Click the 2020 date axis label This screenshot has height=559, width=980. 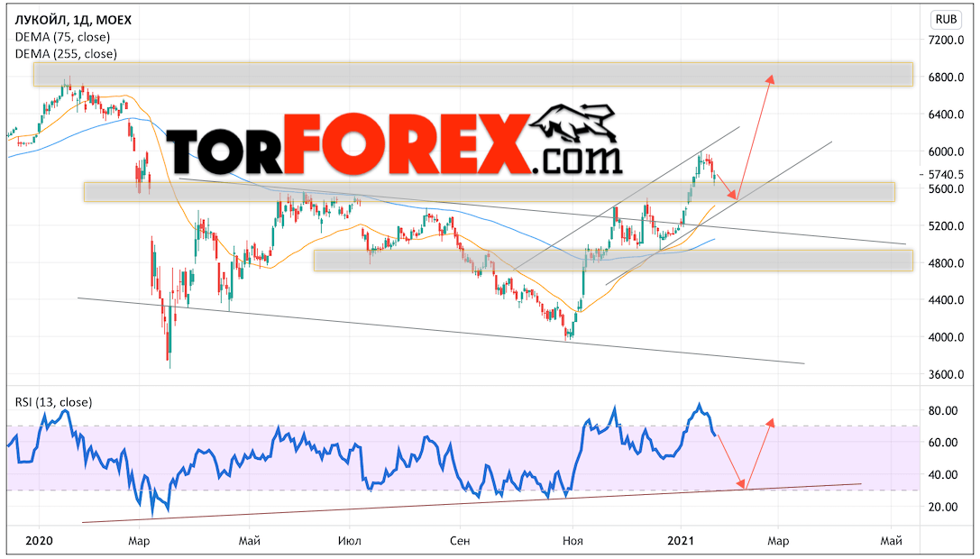pos(39,540)
